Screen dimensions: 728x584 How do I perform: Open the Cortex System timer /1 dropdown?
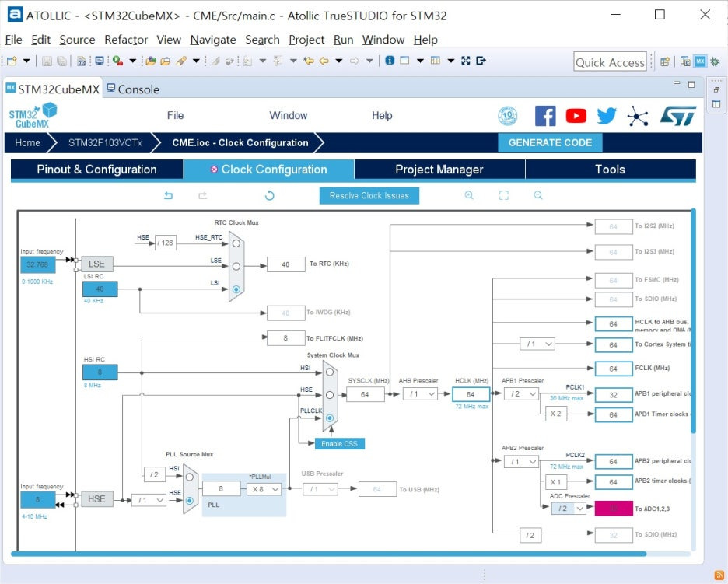(x=537, y=344)
